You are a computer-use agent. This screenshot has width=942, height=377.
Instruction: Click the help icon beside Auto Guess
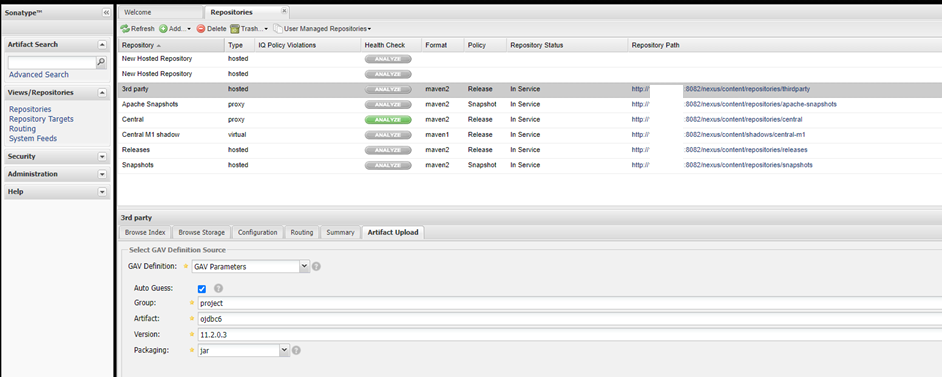pyautogui.click(x=219, y=288)
